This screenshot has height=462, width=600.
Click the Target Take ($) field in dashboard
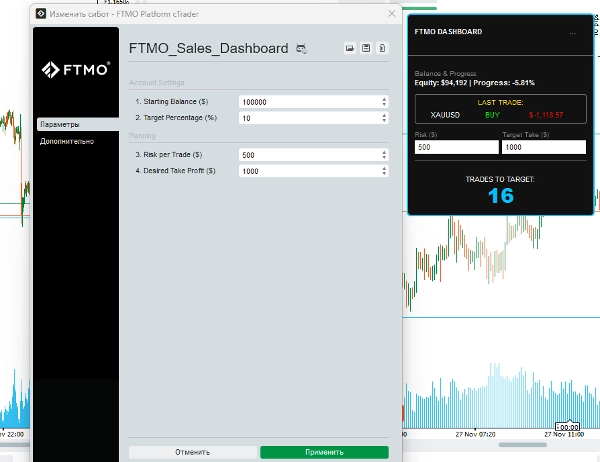[544, 147]
